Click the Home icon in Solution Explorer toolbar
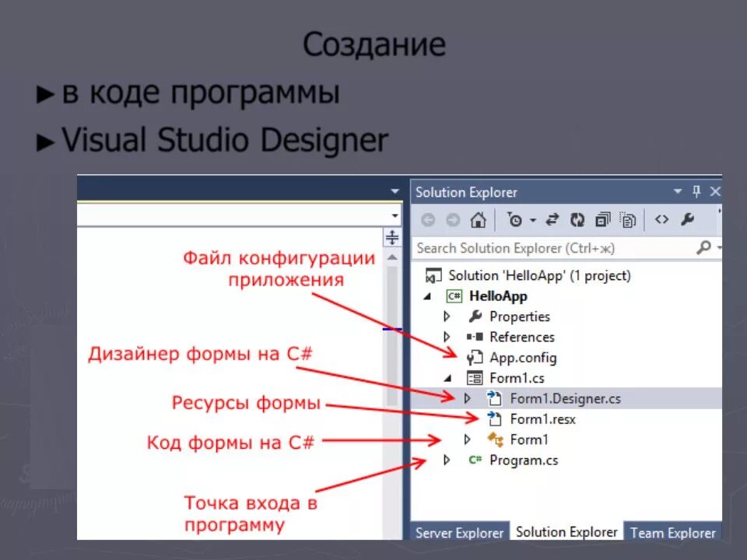Viewport: 747px width, 560px height. (478, 220)
